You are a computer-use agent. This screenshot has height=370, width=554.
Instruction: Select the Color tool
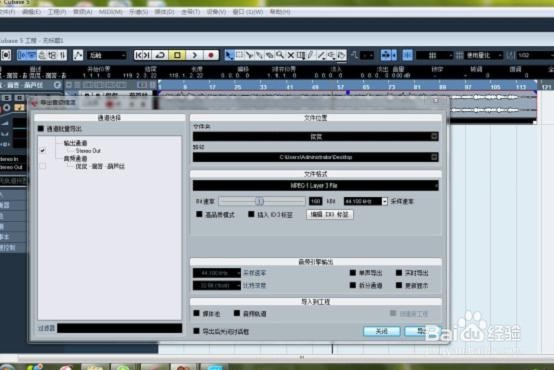341,55
